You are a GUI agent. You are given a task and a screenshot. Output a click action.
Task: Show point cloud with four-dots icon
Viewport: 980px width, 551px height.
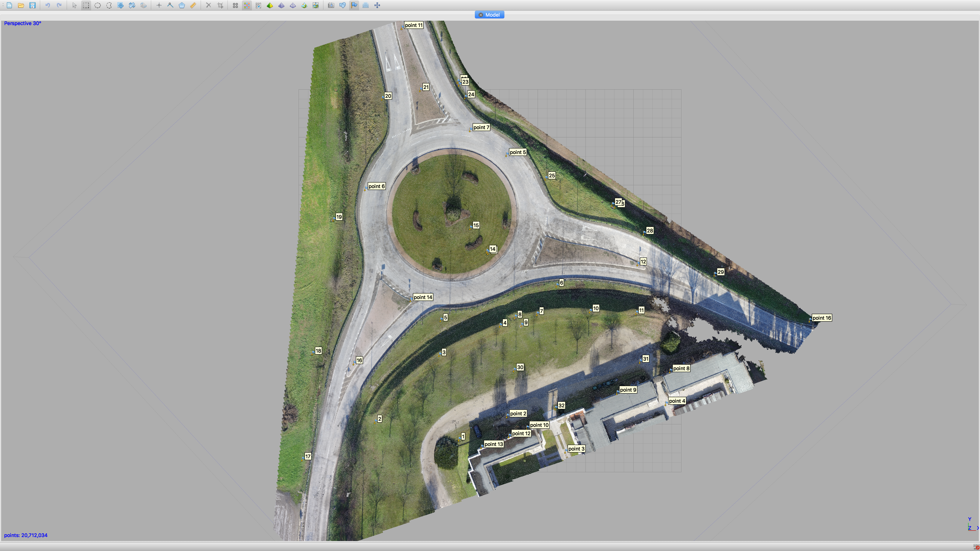click(x=235, y=5)
